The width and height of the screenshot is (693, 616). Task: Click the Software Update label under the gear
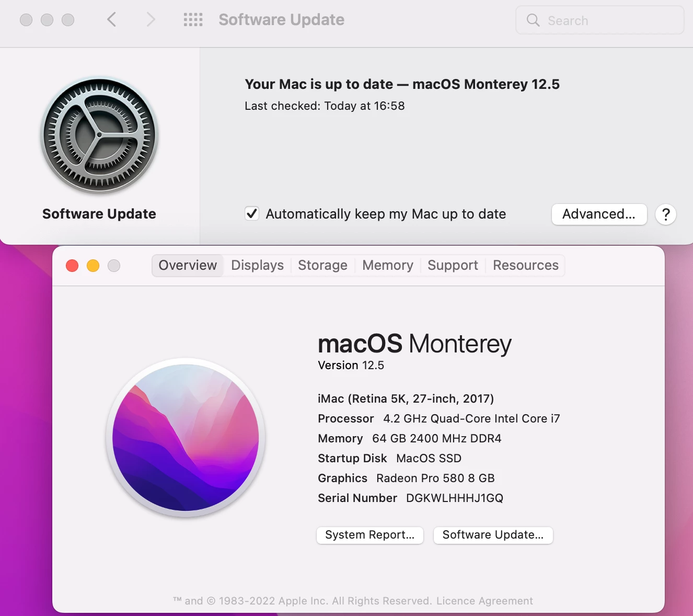pyautogui.click(x=99, y=214)
